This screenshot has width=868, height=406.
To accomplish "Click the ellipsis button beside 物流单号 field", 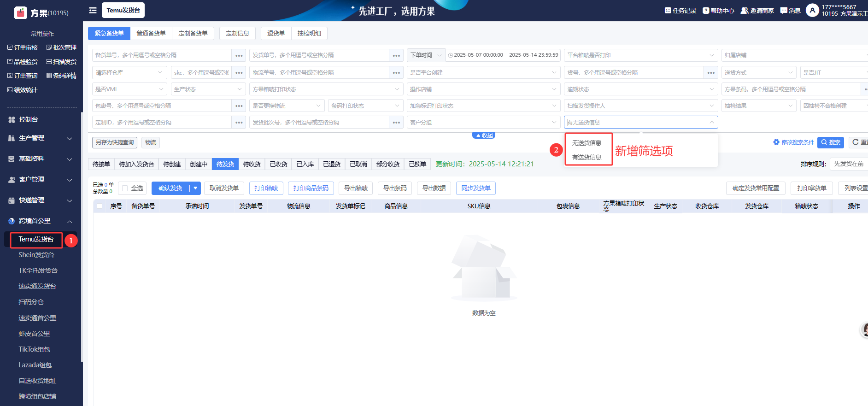I will 396,73.
